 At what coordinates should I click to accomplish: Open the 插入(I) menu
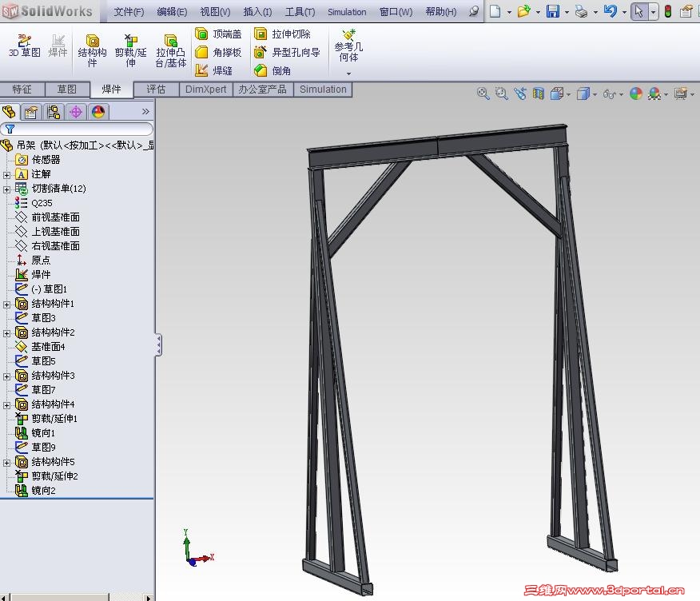coord(257,12)
